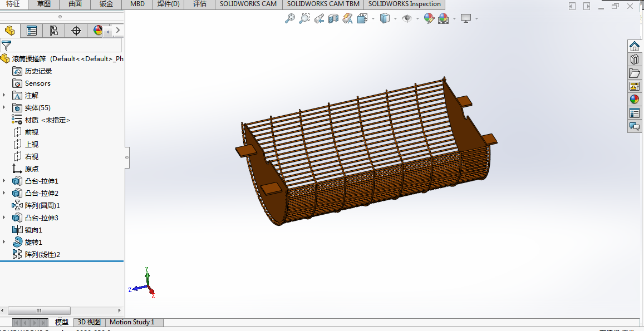Expand the 凸台-拉伸1 feature node
The width and height of the screenshot is (644, 331).
(4, 181)
